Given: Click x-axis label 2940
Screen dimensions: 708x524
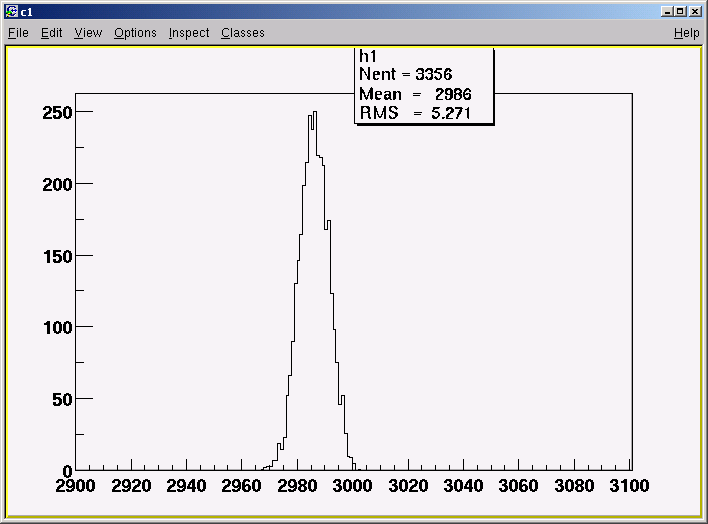Looking at the screenshot, I should [186, 486].
